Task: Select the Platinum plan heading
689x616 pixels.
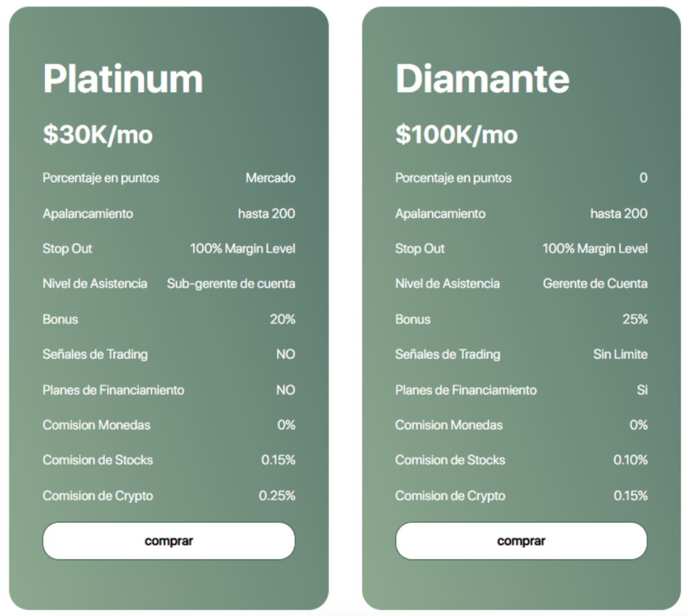Action: tap(122, 79)
